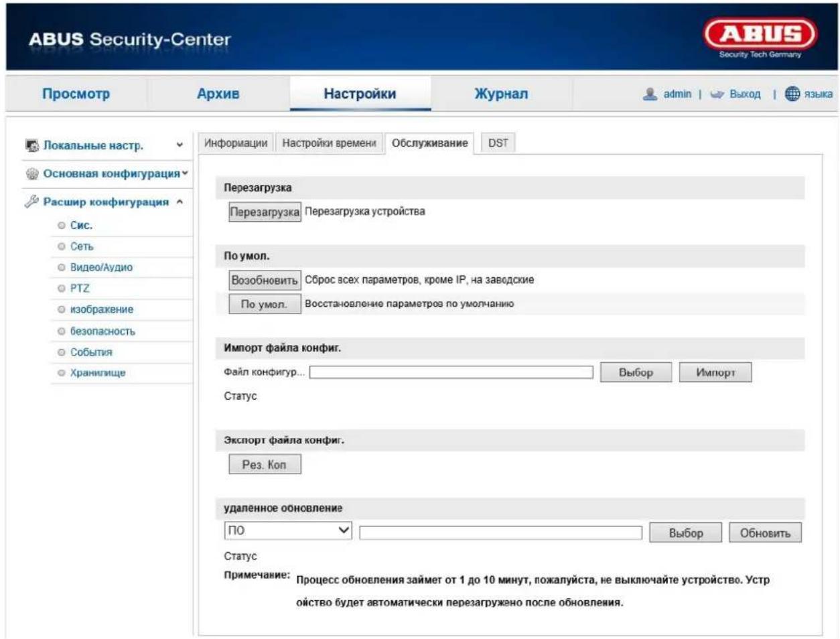The image size is (840, 639).
Task: Click Выбор button for update file
Action: (x=686, y=533)
